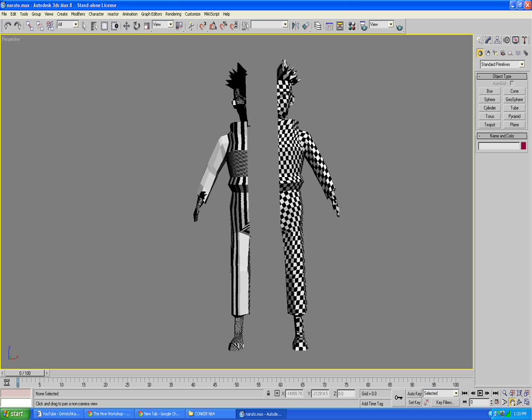Toggle the Selection Lock padlock
This screenshot has height=420, width=532.
(268, 393)
